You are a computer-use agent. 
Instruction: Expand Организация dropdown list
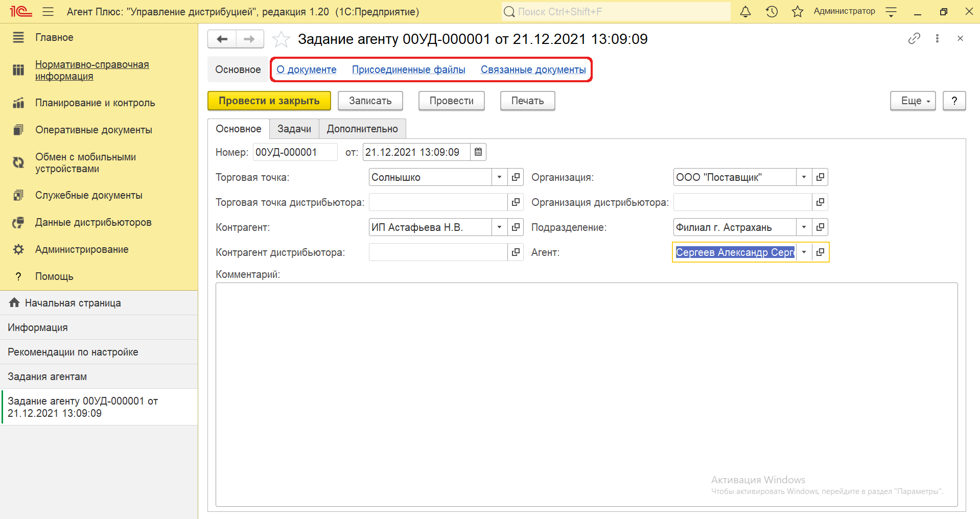pos(804,177)
